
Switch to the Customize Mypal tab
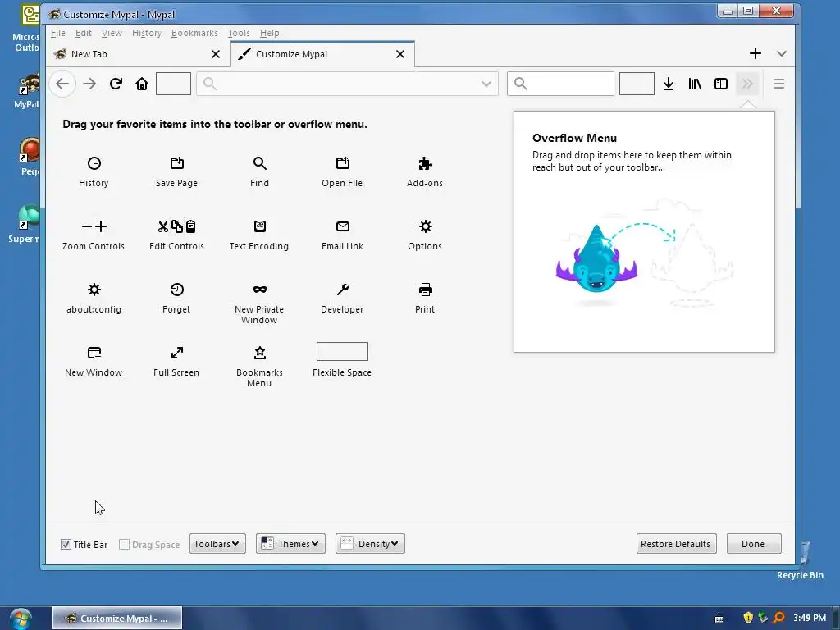click(322, 54)
